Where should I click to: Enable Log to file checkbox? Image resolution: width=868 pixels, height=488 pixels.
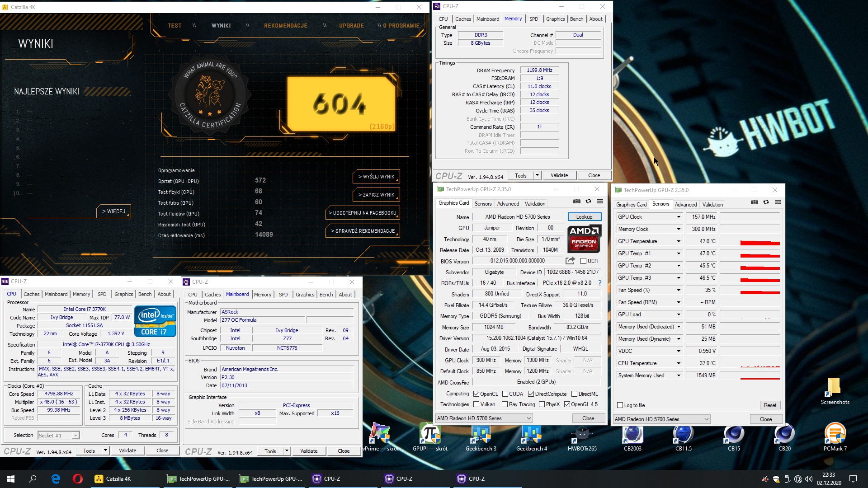620,405
